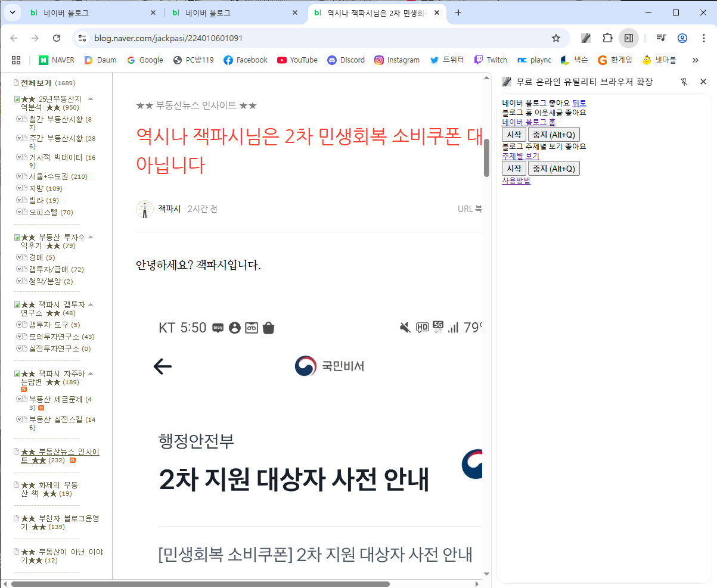The image size is (717, 588).
Task: Open the Chrome profile avatar icon
Action: tap(682, 38)
